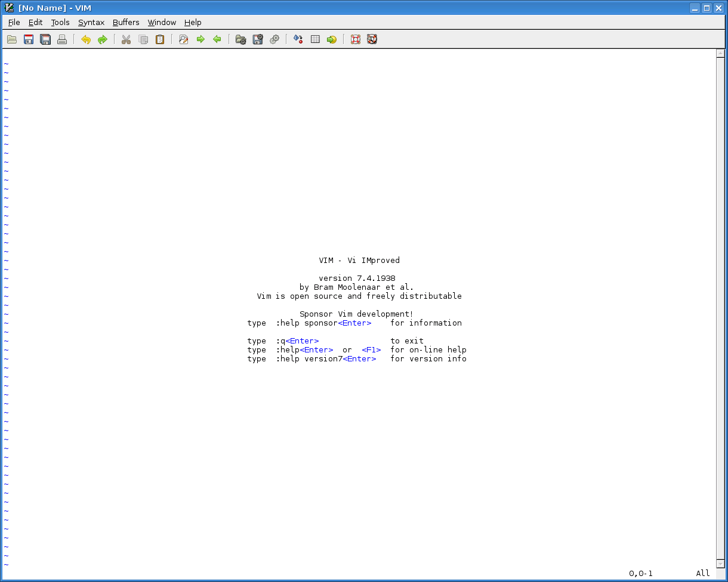
Task: Open the Window menu
Action: coord(162,22)
